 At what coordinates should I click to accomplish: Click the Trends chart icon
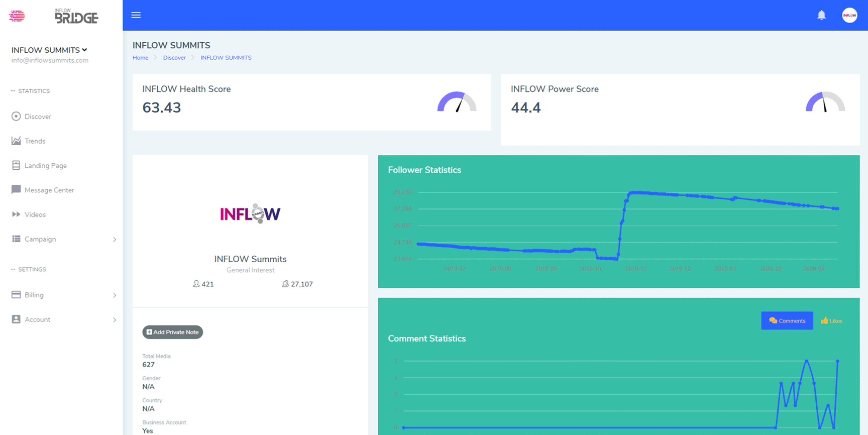pyautogui.click(x=16, y=141)
